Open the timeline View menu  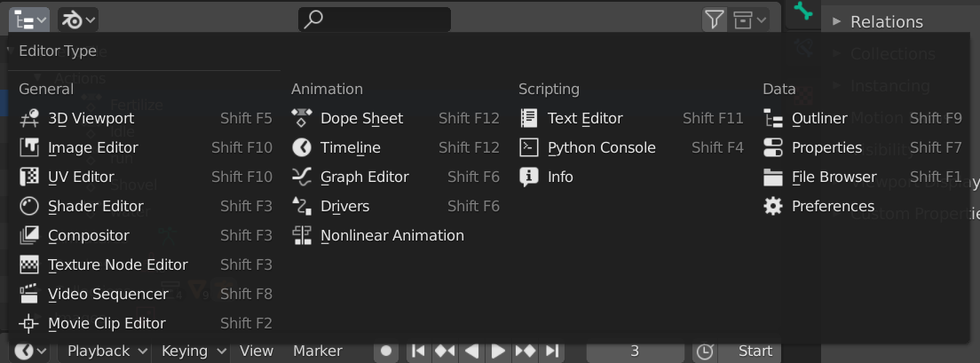(x=257, y=351)
